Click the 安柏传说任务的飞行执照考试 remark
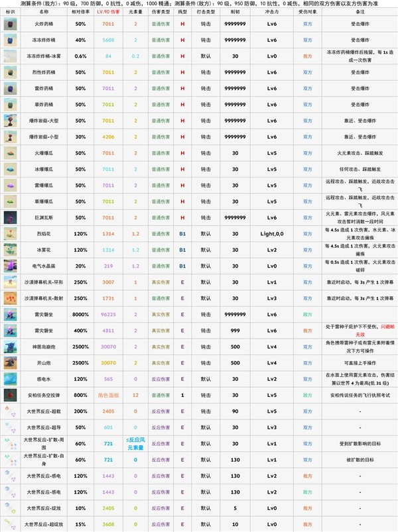This screenshot has width=398, height=532. pyautogui.click(x=360, y=396)
